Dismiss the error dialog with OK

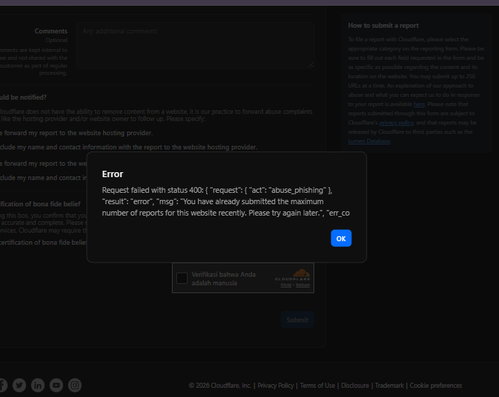coord(341,238)
